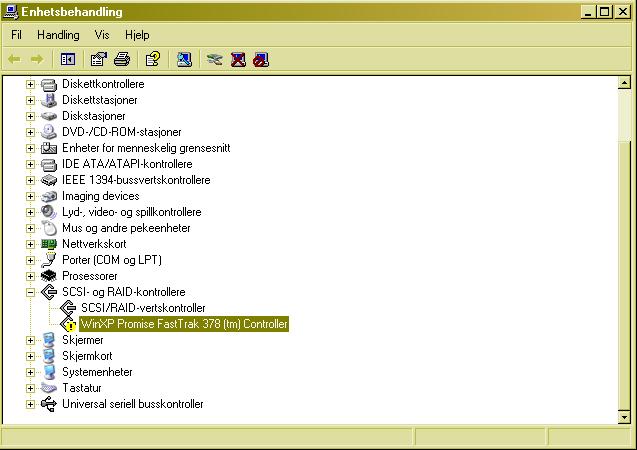Collapse the SCSI- og RAID-kontrollere node

(x=30, y=292)
